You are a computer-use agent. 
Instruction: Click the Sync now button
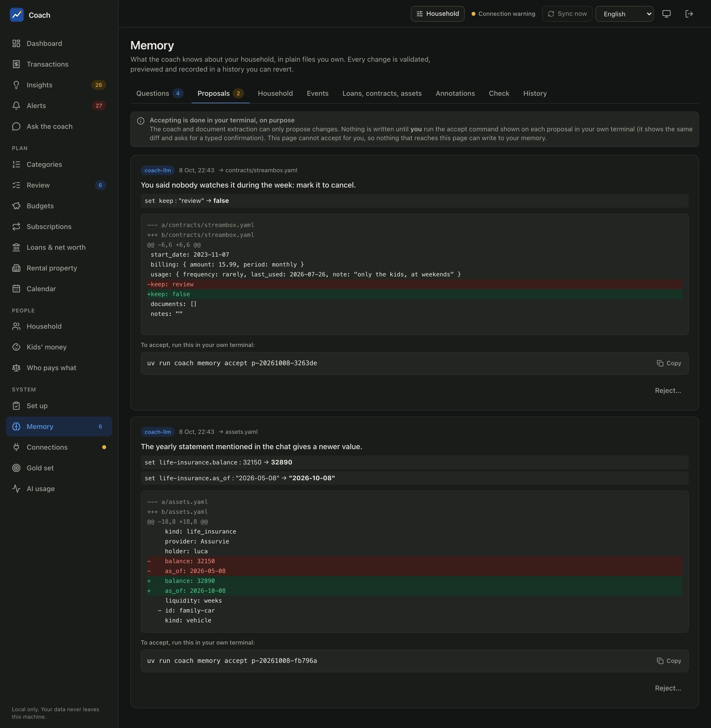tap(567, 14)
